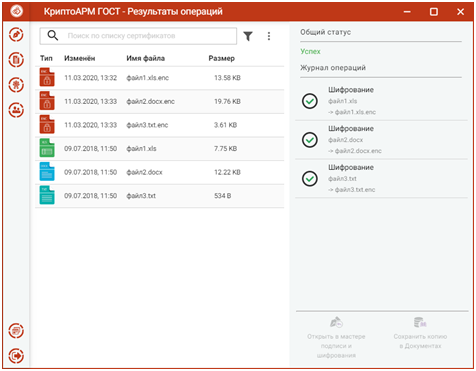Open the documents sidebar icon
The width and height of the screenshot is (476, 371).
[x=16, y=60]
